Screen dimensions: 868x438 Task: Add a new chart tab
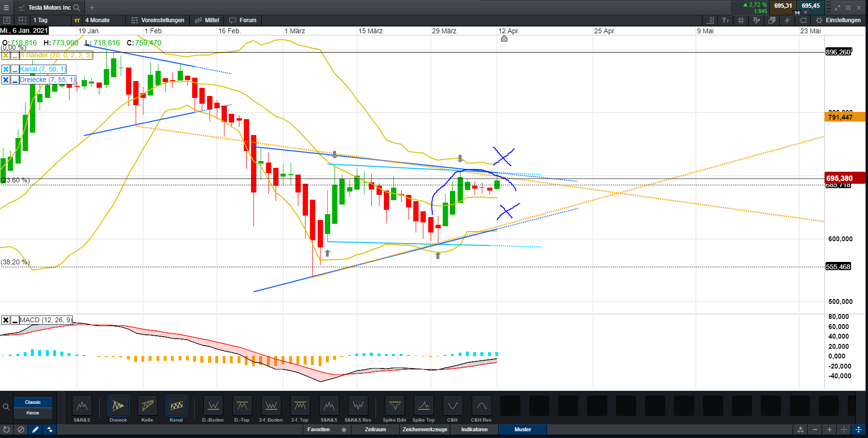point(92,8)
